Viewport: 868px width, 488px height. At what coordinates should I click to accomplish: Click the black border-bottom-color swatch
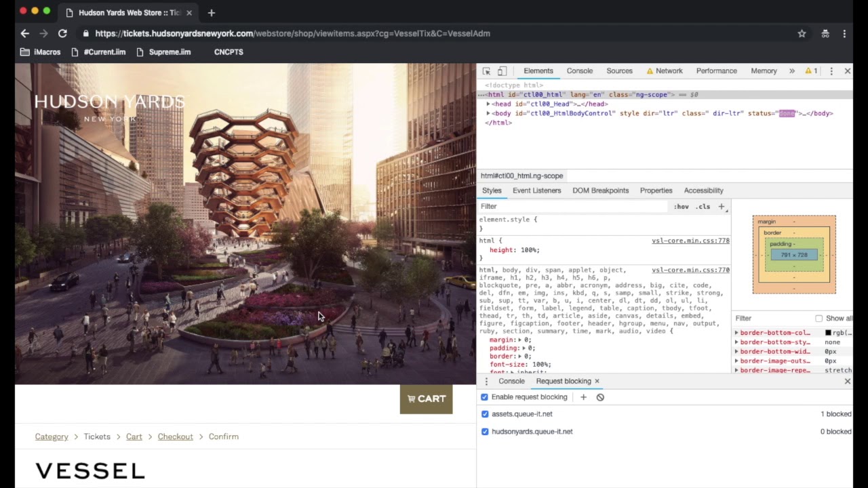(828, 333)
